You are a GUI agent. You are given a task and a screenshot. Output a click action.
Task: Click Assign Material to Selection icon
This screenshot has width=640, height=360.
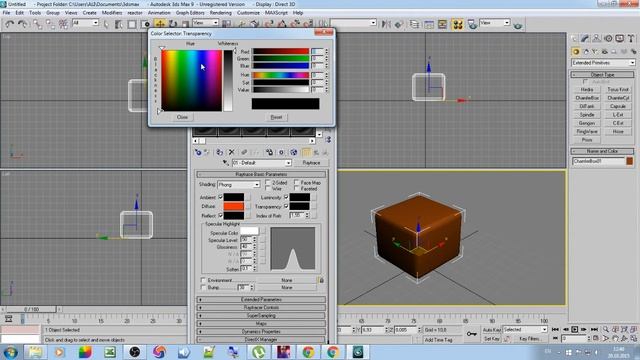pyautogui.click(x=219, y=152)
